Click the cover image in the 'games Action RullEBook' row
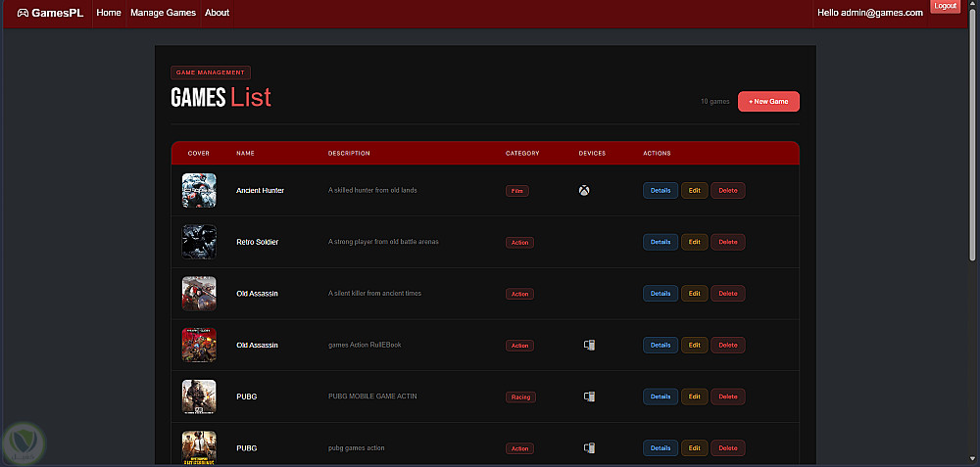The width and height of the screenshot is (980, 467). click(x=199, y=345)
